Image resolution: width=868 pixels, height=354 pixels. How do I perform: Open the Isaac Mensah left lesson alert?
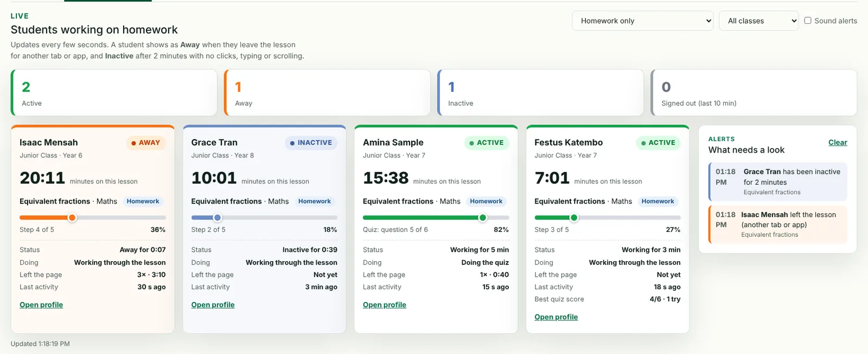click(778, 224)
